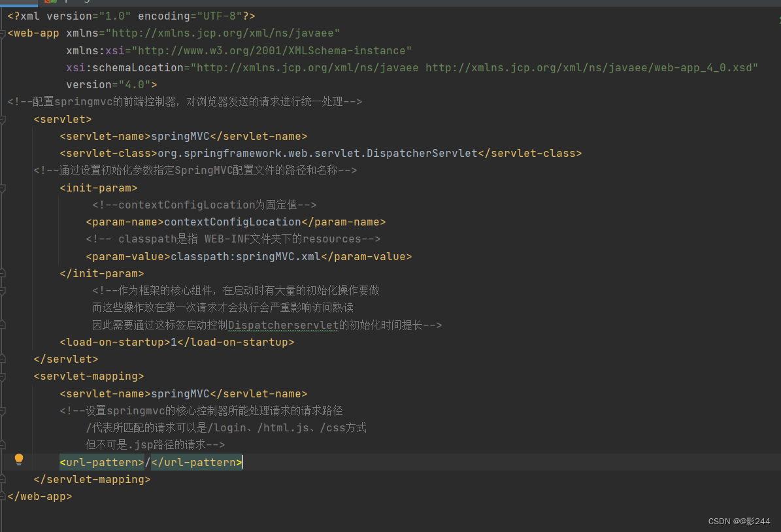Click the comment 通过设置初始化参数指定SpringMVC配置文件
This screenshot has width=781, height=532.
pyautogui.click(x=195, y=171)
